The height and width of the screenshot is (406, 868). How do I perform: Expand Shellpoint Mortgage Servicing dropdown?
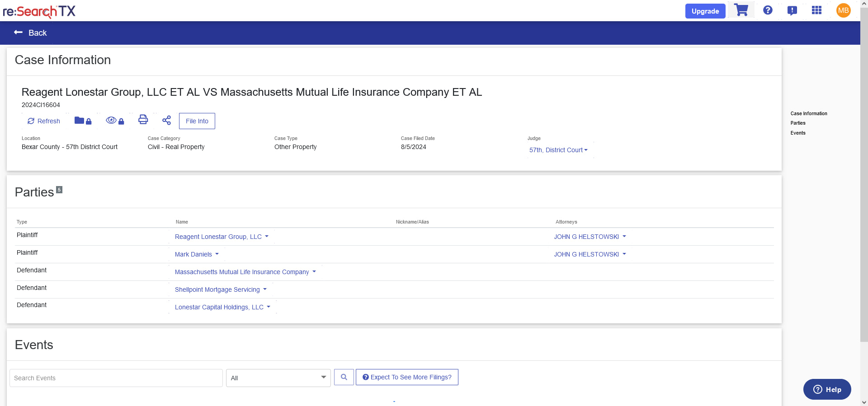221,289
